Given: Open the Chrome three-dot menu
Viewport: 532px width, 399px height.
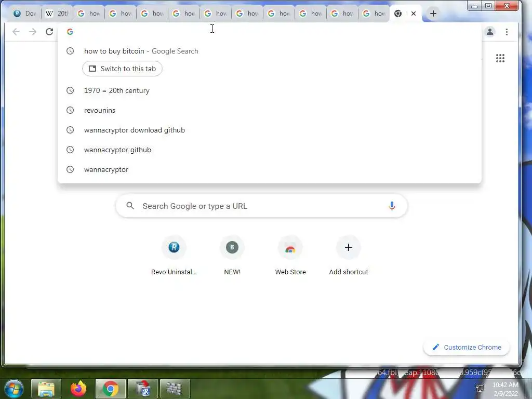Looking at the screenshot, I should [x=507, y=32].
